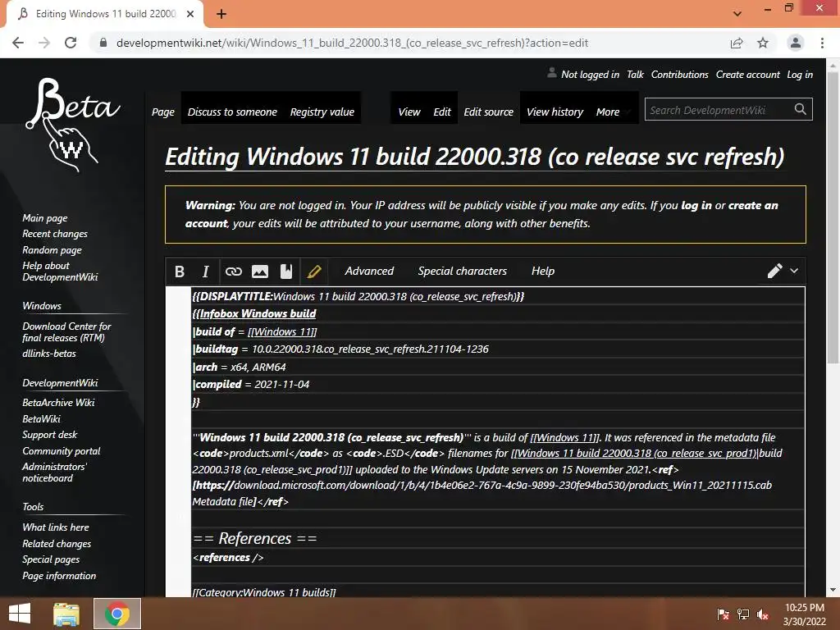Open a Random page

point(52,250)
